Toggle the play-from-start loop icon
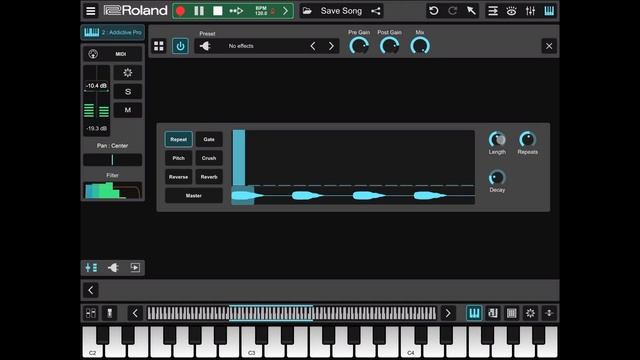This screenshot has height=360, width=640. (x=236, y=11)
